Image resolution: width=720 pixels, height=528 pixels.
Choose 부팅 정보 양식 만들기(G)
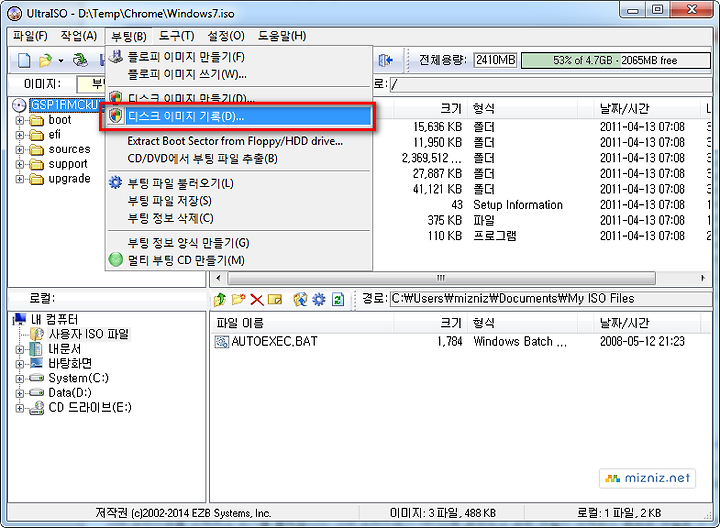tap(239, 243)
